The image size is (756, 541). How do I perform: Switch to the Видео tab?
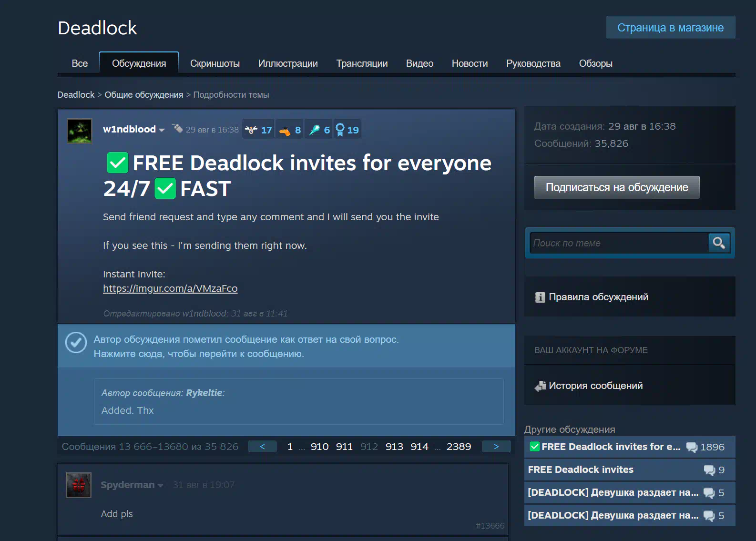click(419, 63)
